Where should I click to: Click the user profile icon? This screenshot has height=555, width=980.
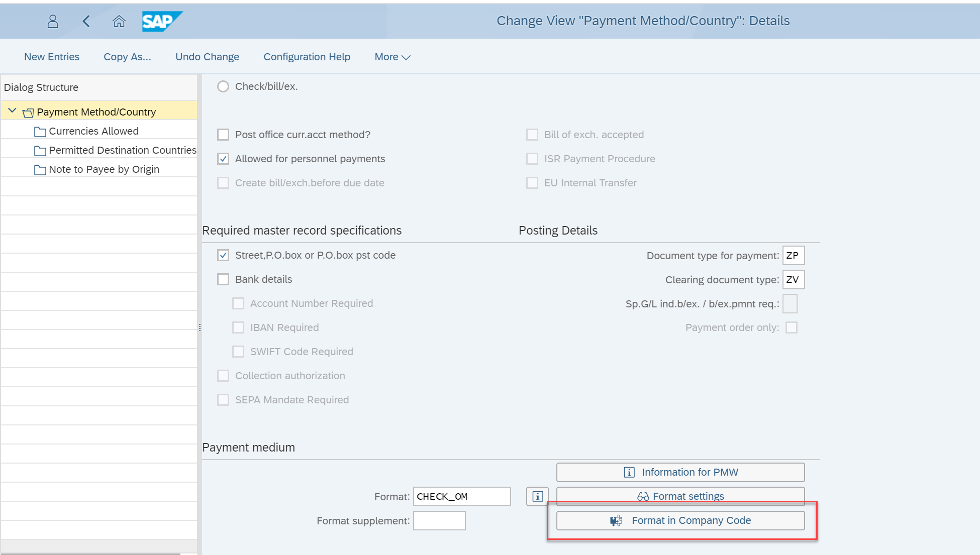tap(53, 21)
